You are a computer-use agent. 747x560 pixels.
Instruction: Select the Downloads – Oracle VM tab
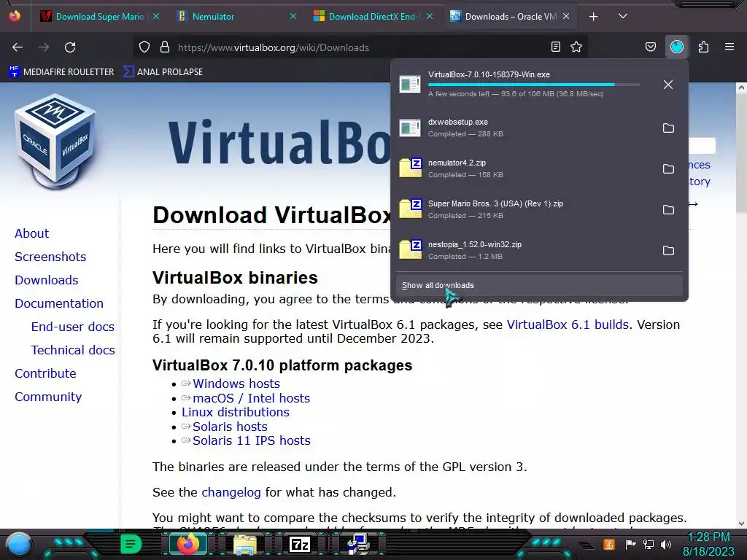[x=510, y=17]
